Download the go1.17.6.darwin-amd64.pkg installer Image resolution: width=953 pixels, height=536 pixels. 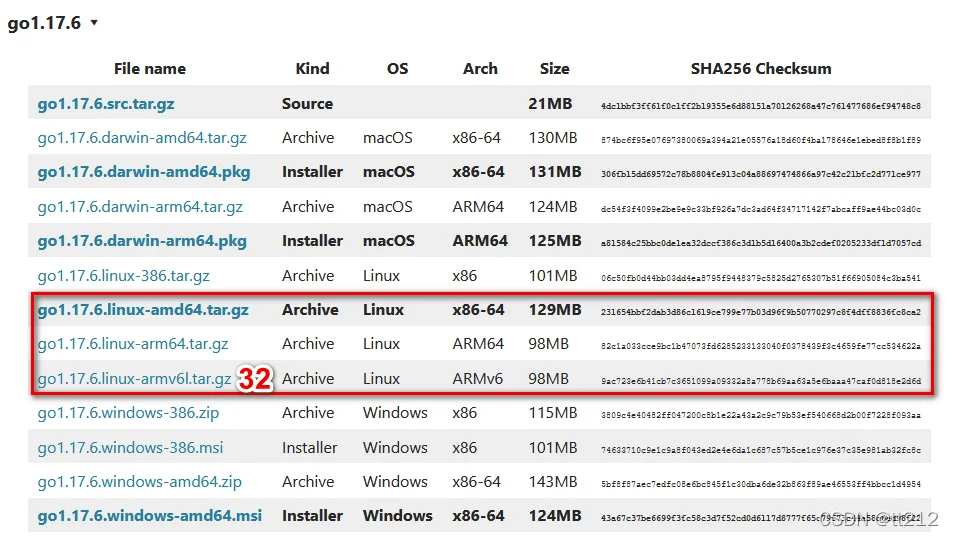pos(143,172)
